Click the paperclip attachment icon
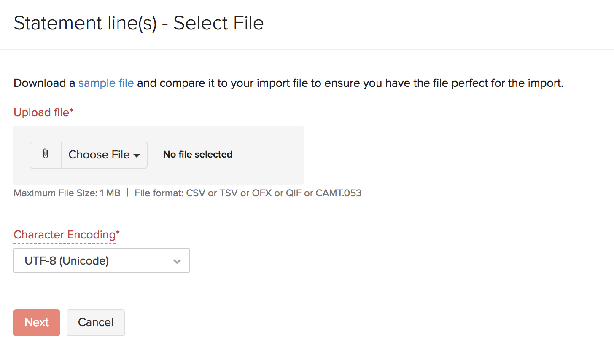614x364 pixels. (x=46, y=155)
